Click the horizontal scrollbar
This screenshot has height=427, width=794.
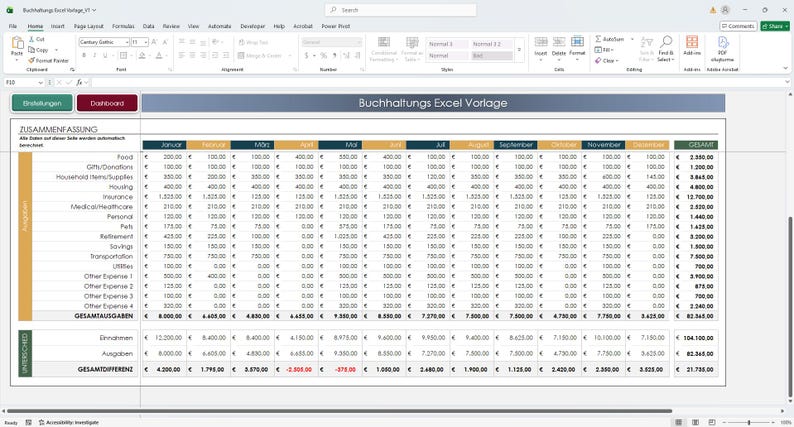coord(339,411)
